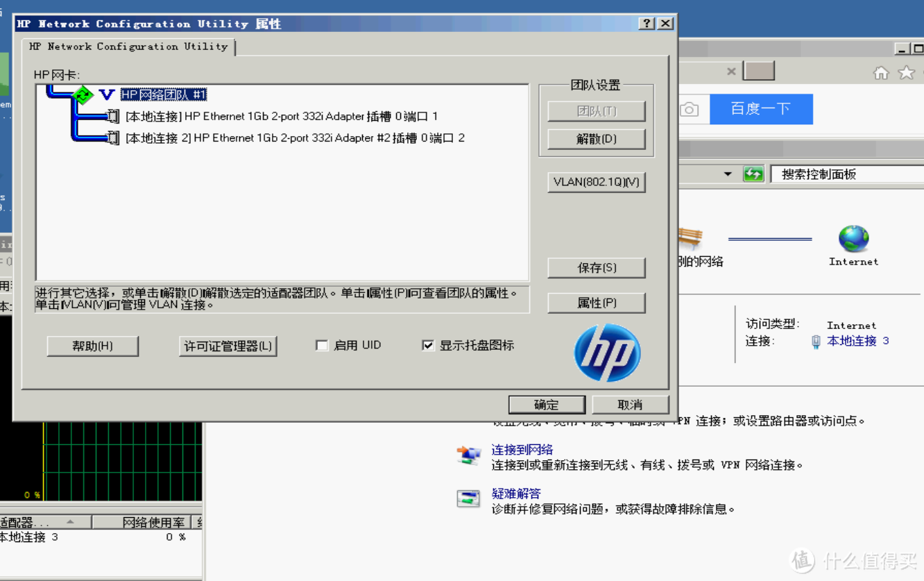Open VLAN(802.1Q) settings button
This screenshot has height=581, width=924.
click(596, 183)
